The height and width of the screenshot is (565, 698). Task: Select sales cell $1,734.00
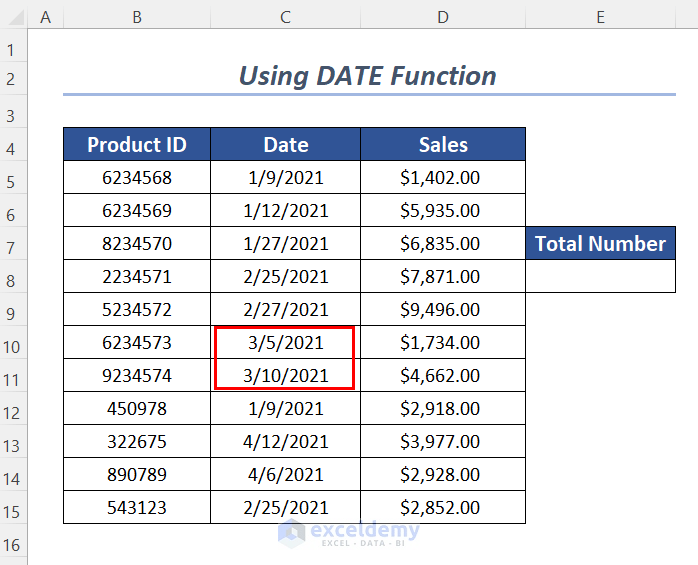pyautogui.click(x=443, y=342)
